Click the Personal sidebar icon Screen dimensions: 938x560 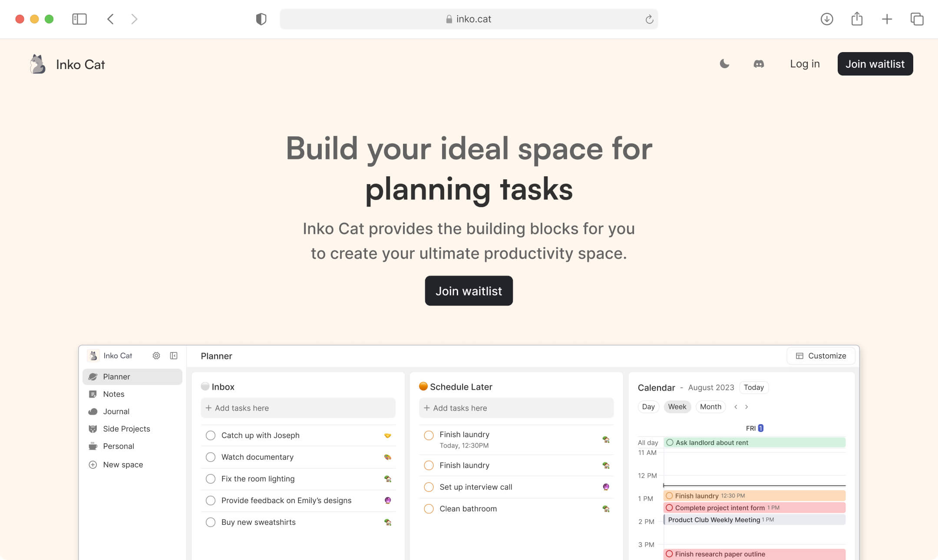(x=92, y=445)
